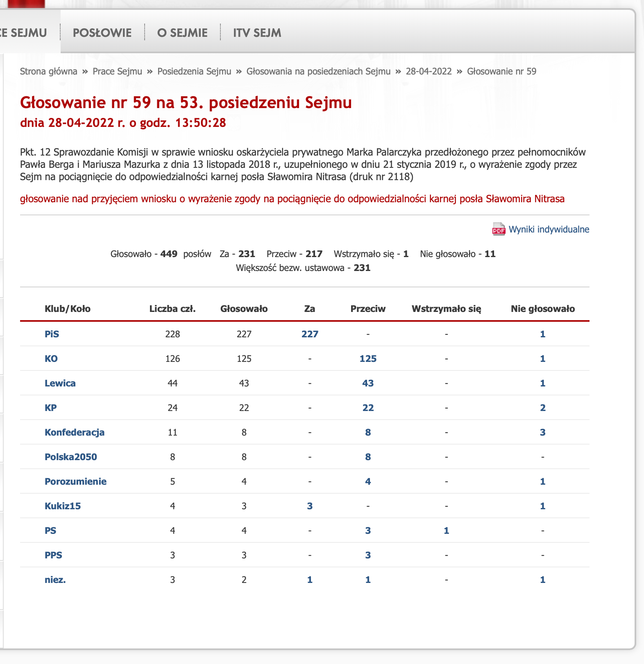Click the Kukiz15 club link

tap(63, 506)
